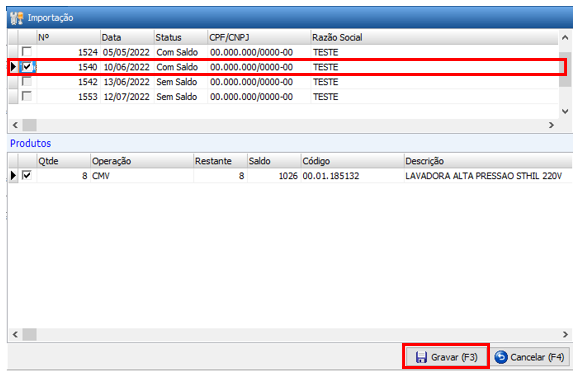Viewport: 578px width, 378px height.
Task: Click the blue arrow icon on Cancelar
Action: 501,357
